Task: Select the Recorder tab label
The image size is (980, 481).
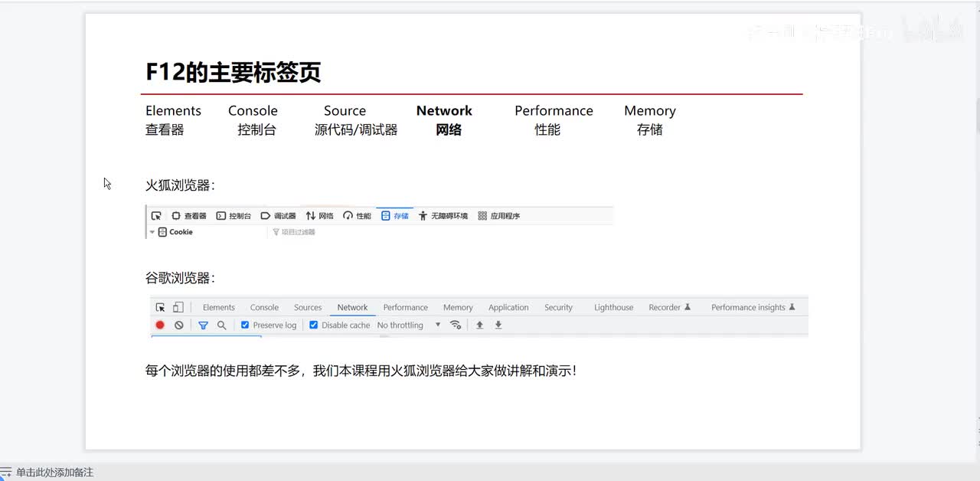Action: [x=664, y=307]
